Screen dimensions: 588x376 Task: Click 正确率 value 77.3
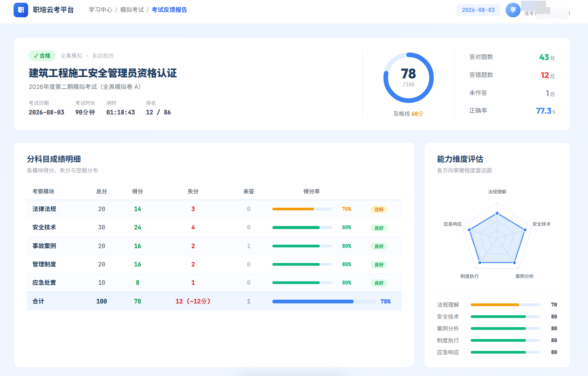click(x=544, y=111)
